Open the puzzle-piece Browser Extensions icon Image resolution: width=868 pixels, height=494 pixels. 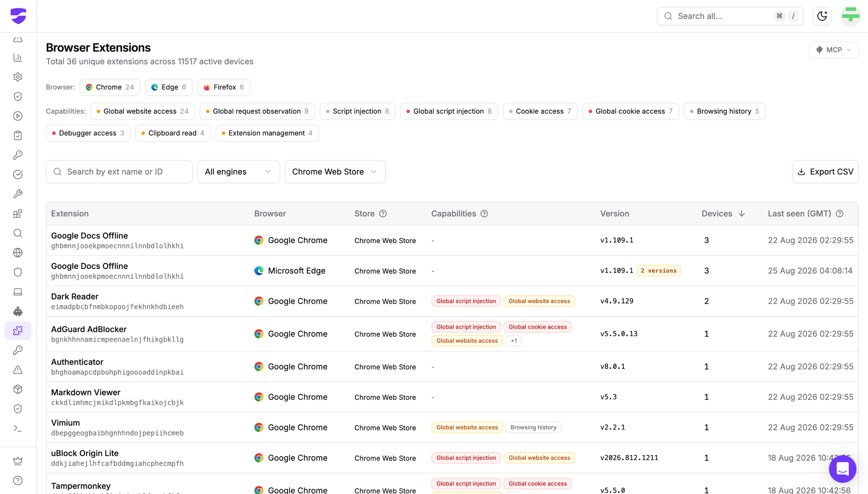click(18, 331)
